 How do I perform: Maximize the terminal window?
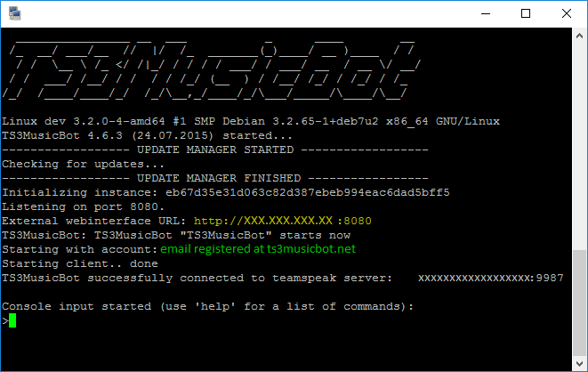click(x=525, y=13)
